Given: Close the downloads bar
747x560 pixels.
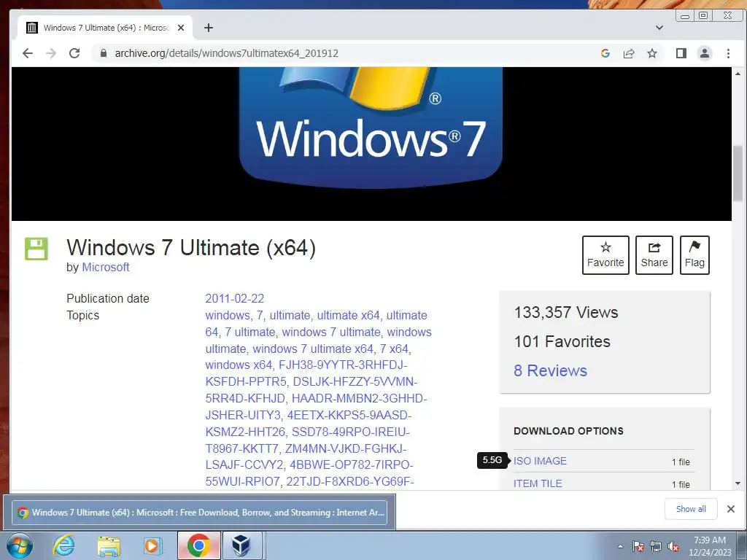Looking at the screenshot, I should [731, 509].
